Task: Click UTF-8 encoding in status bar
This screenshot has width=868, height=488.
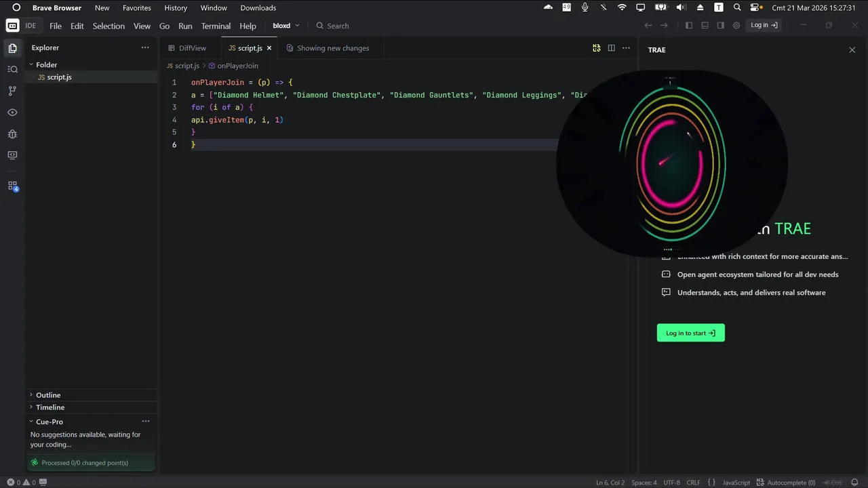Action: (671, 483)
